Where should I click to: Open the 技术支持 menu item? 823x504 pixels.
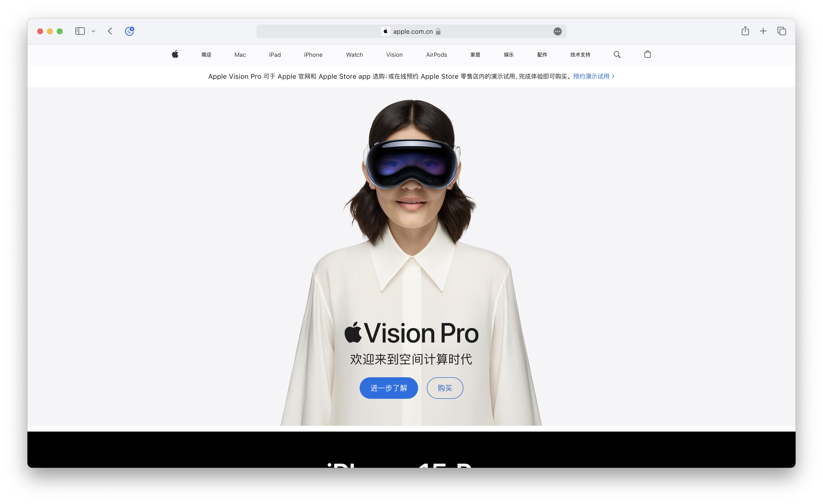(x=580, y=55)
